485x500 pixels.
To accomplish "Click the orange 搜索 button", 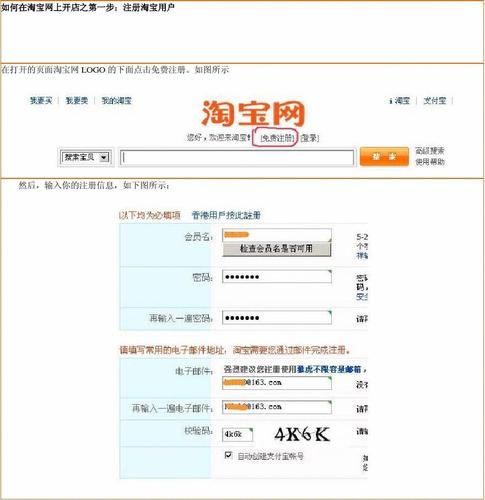I will click(x=384, y=157).
